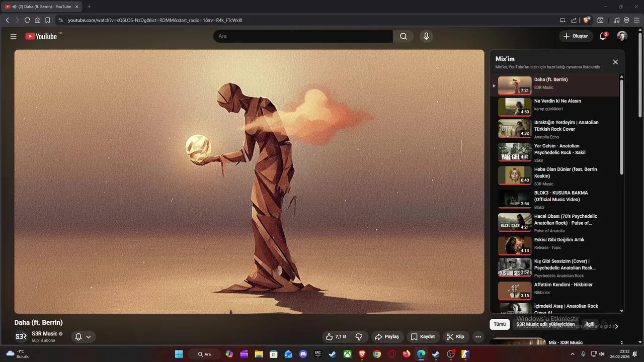Dislike the video with thumbs down
Image resolution: width=644 pixels, height=362 pixels.
(x=359, y=337)
